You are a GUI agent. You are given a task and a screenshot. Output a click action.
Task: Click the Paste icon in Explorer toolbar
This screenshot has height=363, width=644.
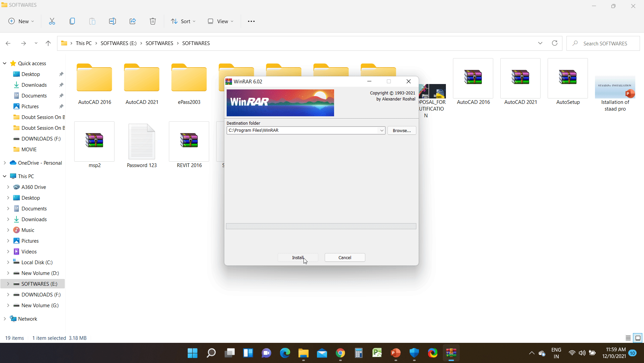pyautogui.click(x=92, y=21)
